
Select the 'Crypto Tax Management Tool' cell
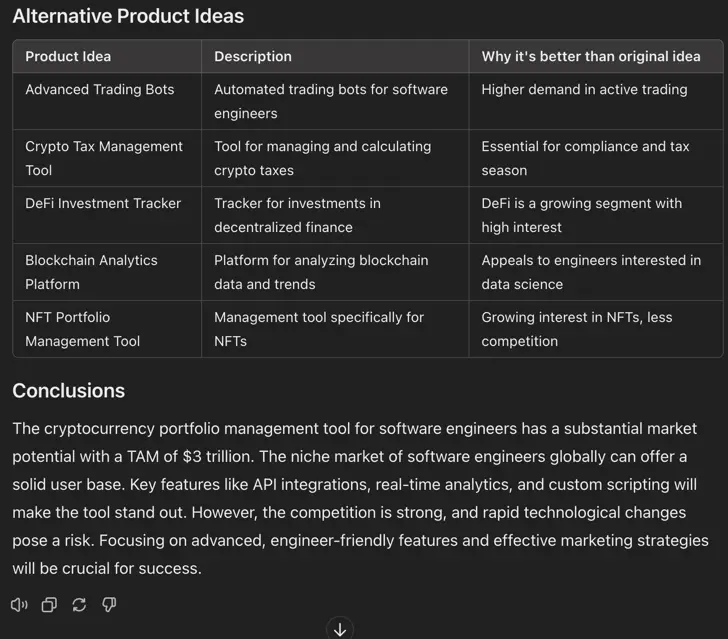[x=104, y=158]
